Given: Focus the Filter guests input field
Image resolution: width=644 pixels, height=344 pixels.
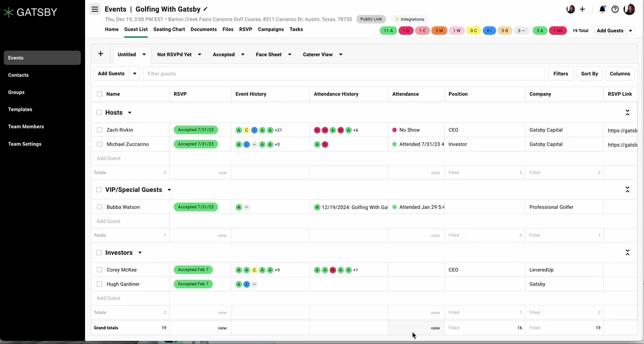Looking at the screenshot, I should [344, 74].
